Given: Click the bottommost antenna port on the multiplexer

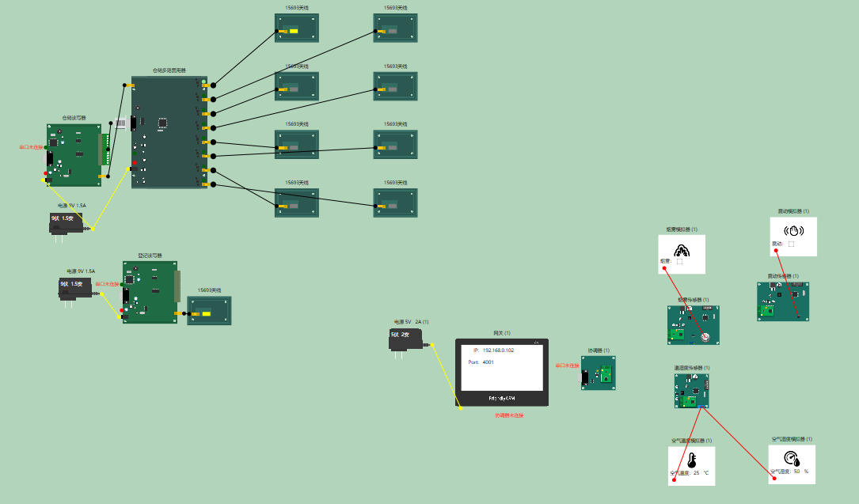Looking at the screenshot, I should tap(213, 184).
